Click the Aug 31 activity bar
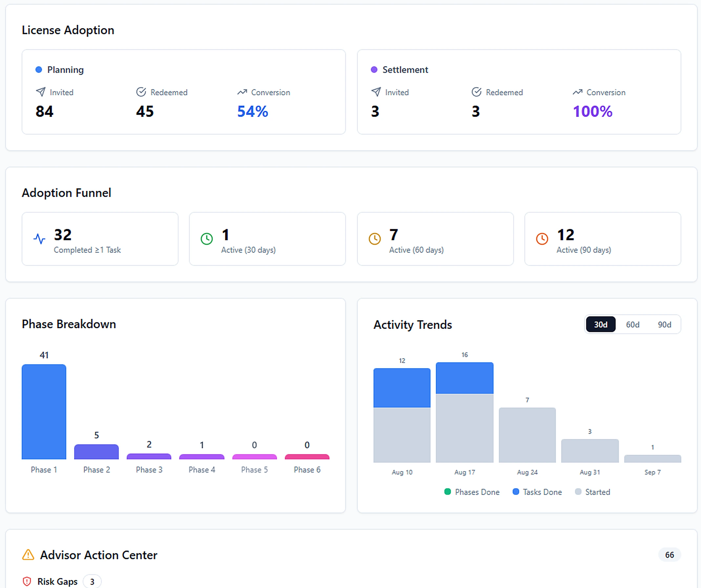 tap(590, 451)
